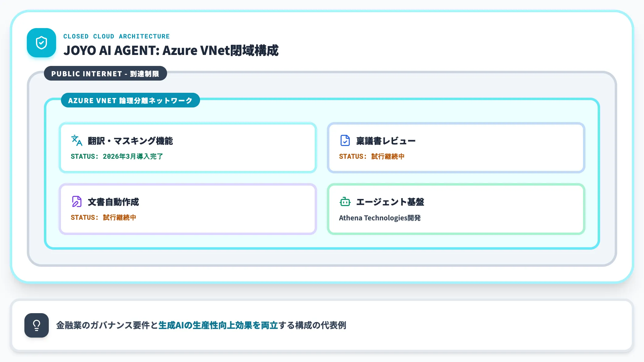This screenshot has height=362, width=644.
Task: Click 金融業のガバナンス要件と text in footer
Action: click(107, 325)
